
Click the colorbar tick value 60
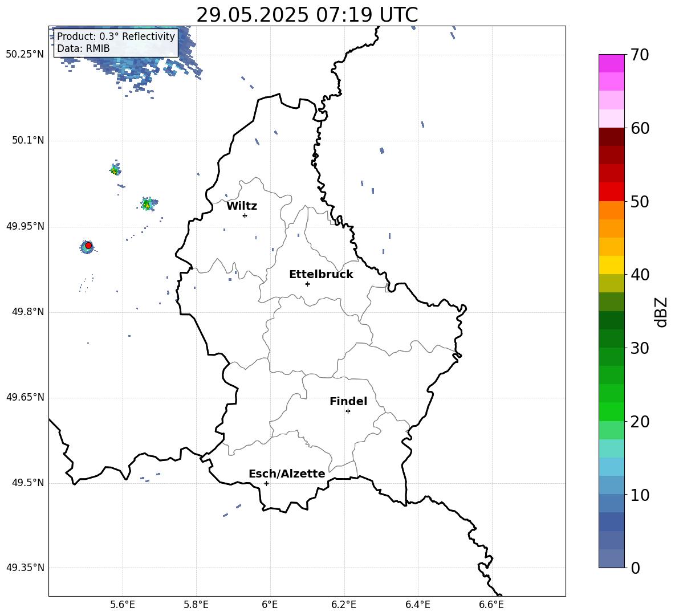click(640, 128)
